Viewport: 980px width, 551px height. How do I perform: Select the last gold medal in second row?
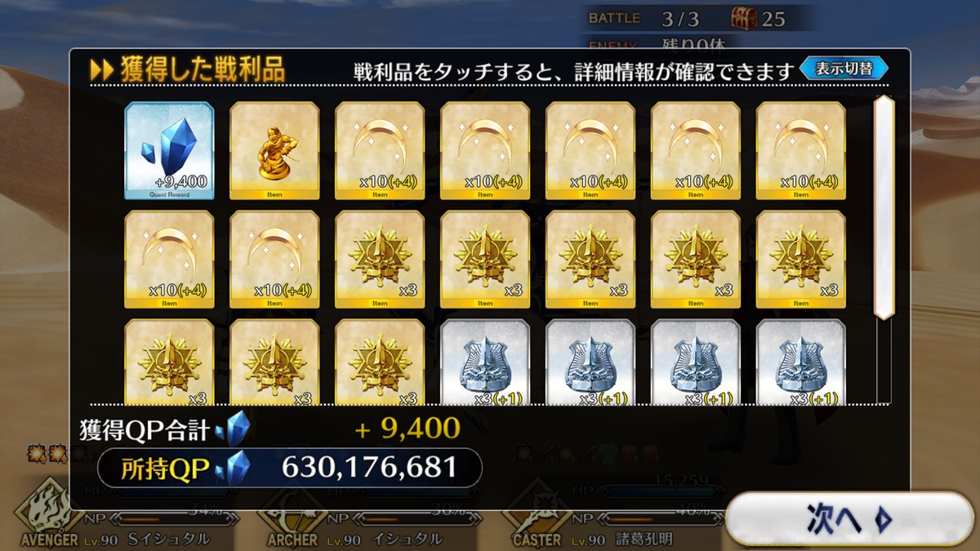pos(801,260)
